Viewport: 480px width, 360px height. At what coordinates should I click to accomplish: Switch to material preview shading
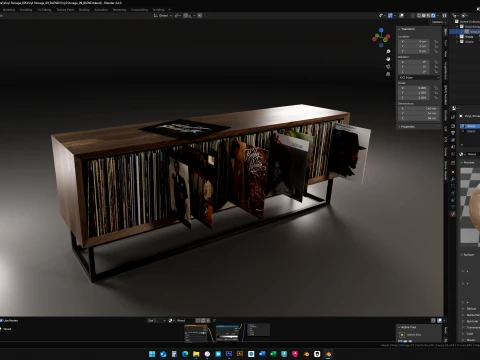click(x=428, y=16)
